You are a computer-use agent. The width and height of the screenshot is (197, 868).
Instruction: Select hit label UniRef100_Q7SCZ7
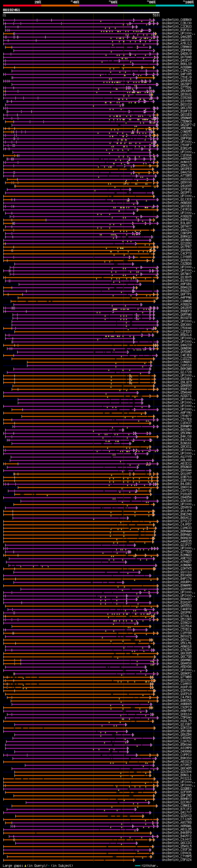pos(177,521)
